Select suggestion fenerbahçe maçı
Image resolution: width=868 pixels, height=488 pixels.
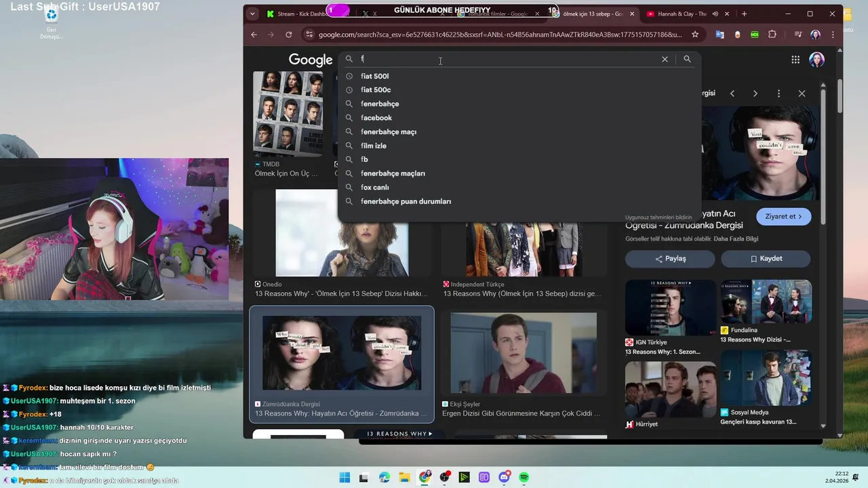coord(519,131)
